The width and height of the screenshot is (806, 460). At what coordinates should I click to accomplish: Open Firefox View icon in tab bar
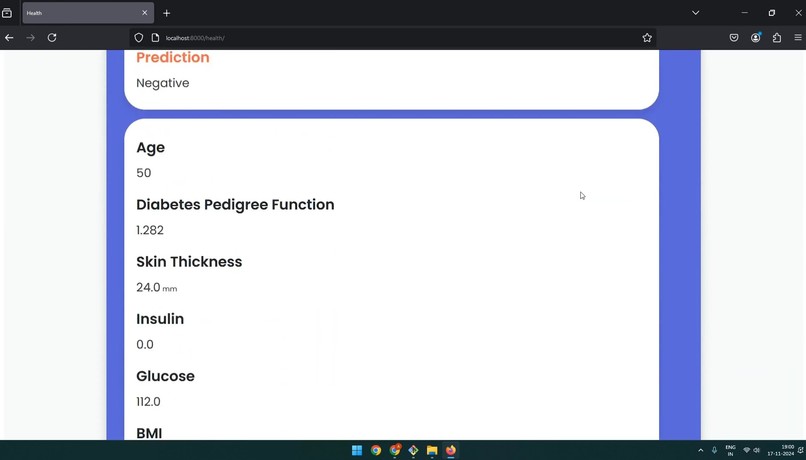point(7,13)
